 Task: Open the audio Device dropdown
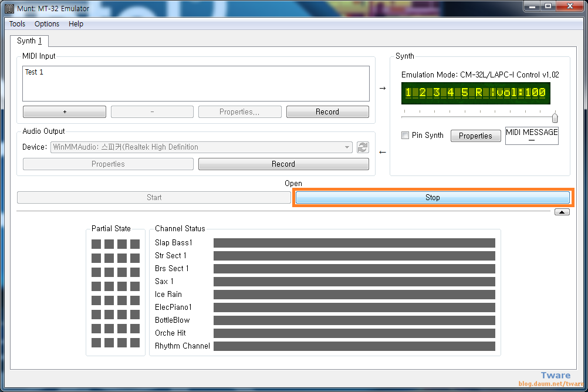click(201, 147)
